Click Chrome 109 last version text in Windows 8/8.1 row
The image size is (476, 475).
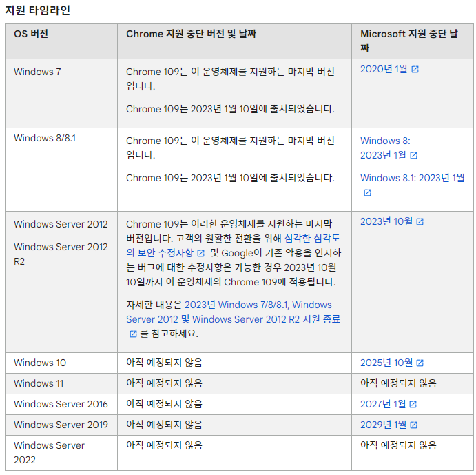click(230, 148)
